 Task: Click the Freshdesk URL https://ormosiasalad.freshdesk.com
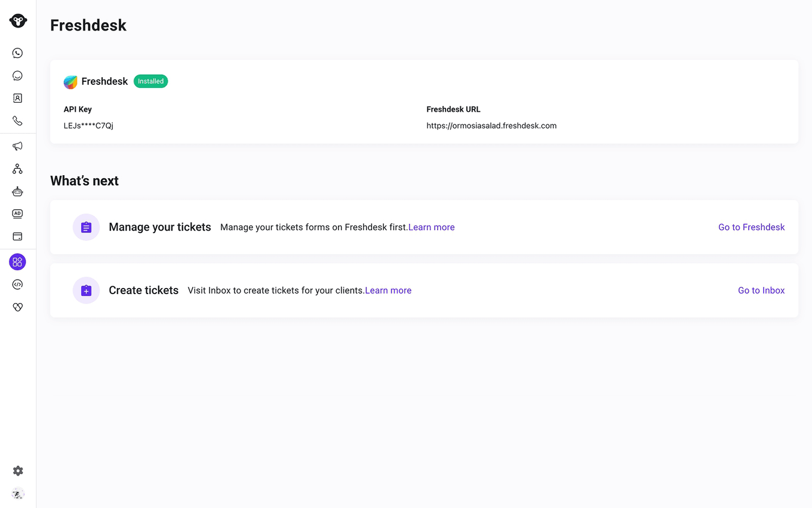coord(491,126)
